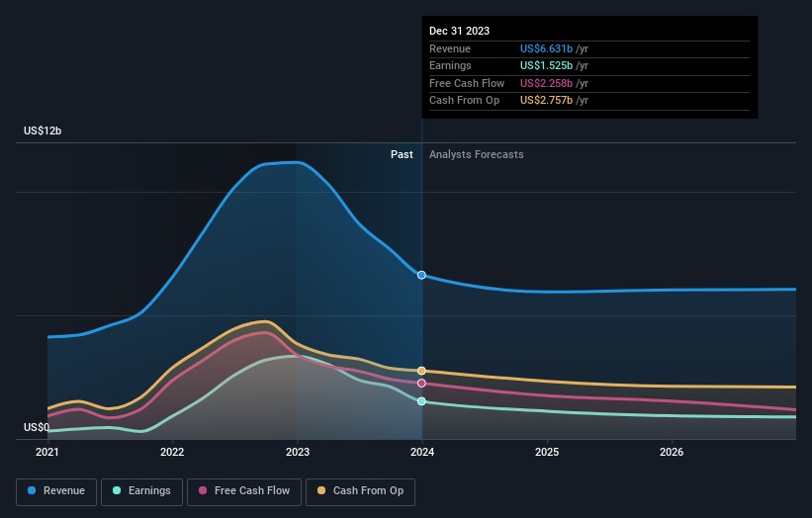Toggle the Earnings legend button

click(141, 491)
